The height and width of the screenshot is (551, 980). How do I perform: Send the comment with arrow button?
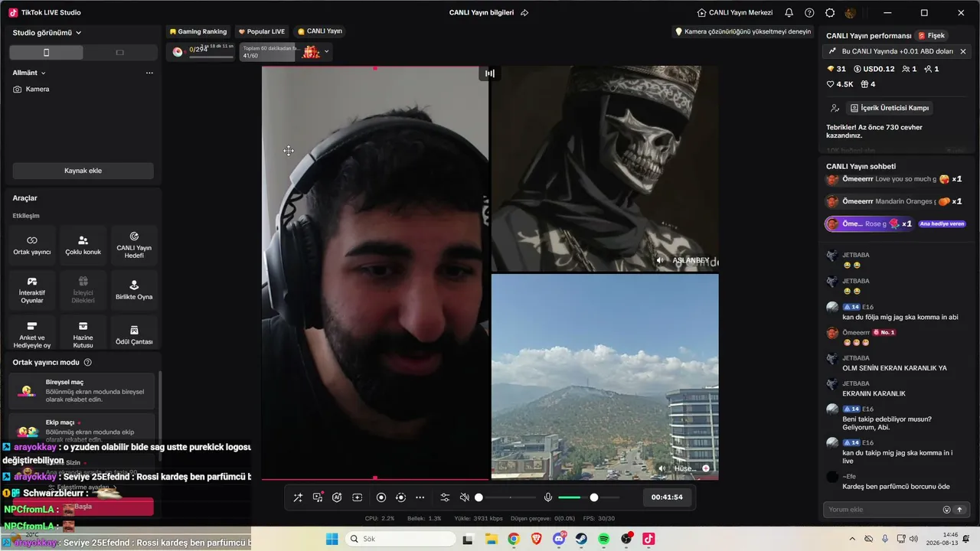click(x=959, y=510)
